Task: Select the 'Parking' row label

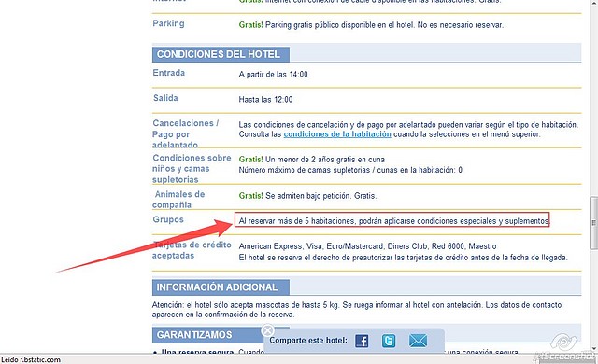Action: [168, 23]
